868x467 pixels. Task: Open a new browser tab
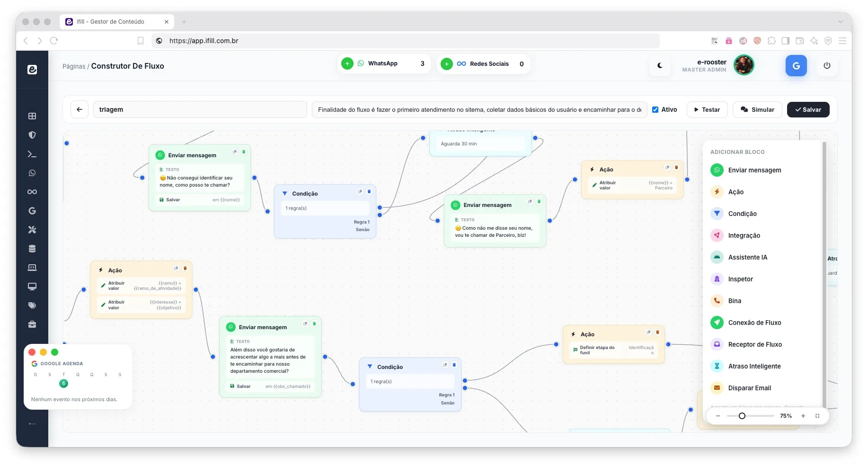(x=184, y=22)
